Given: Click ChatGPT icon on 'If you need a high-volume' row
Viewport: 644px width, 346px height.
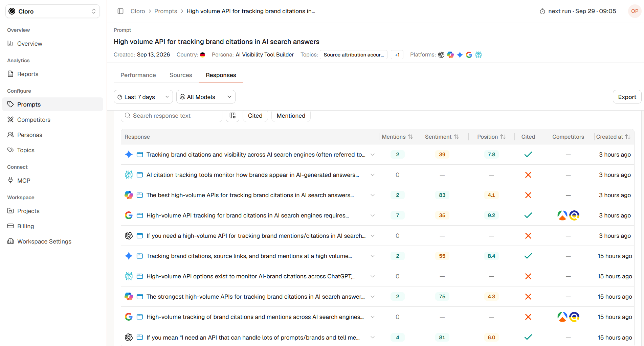Looking at the screenshot, I should pyautogui.click(x=129, y=236).
